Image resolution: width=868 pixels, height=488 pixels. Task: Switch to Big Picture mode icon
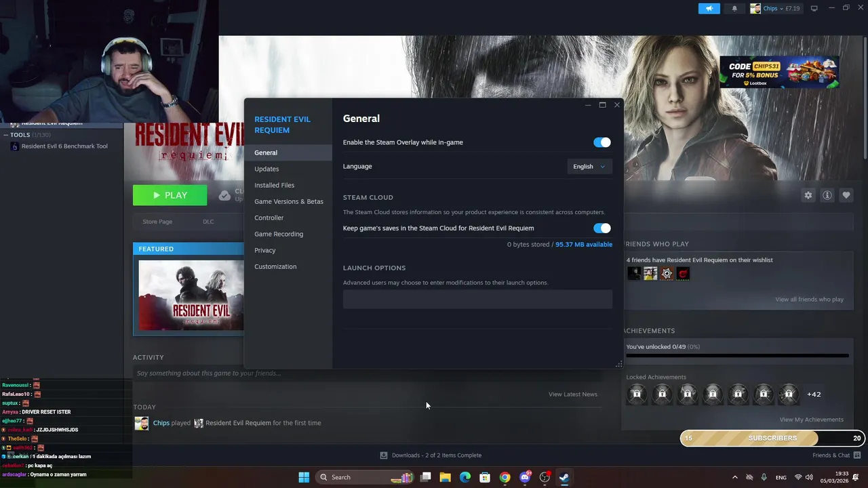(x=814, y=9)
